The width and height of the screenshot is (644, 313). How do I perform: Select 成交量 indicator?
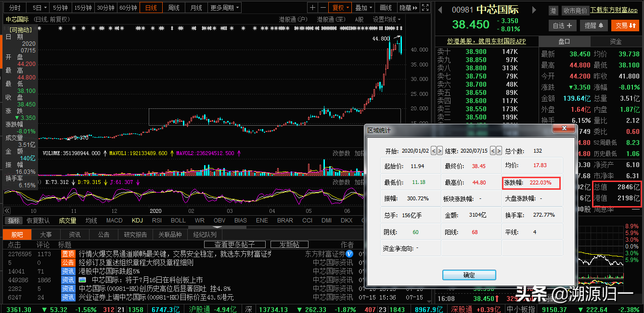[x=67, y=221]
